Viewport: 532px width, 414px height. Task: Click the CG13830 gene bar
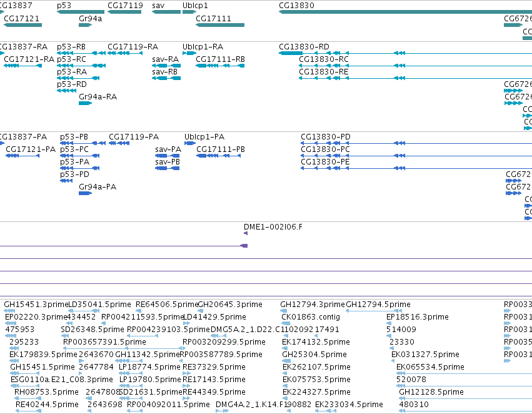[x=406, y=12]
